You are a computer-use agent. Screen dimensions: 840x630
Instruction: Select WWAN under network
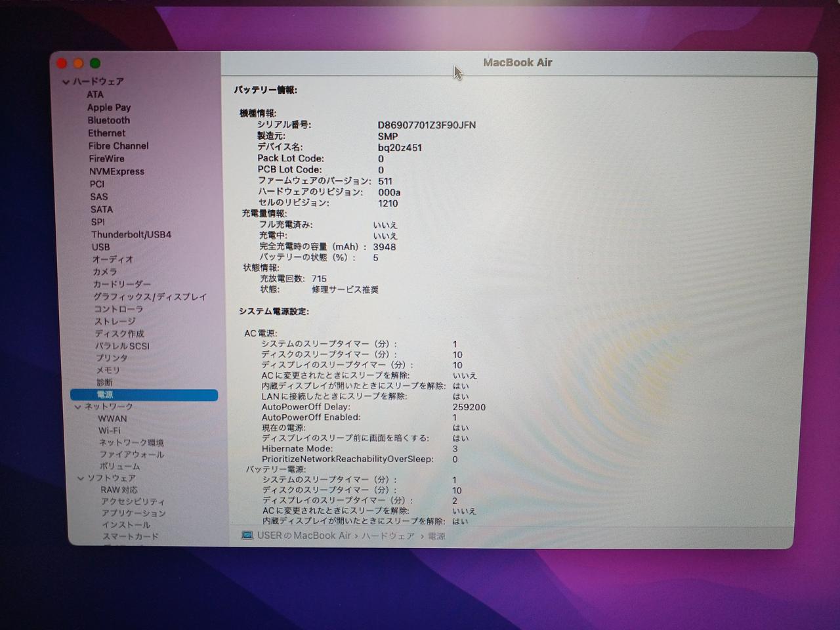(x=113, y=419)
